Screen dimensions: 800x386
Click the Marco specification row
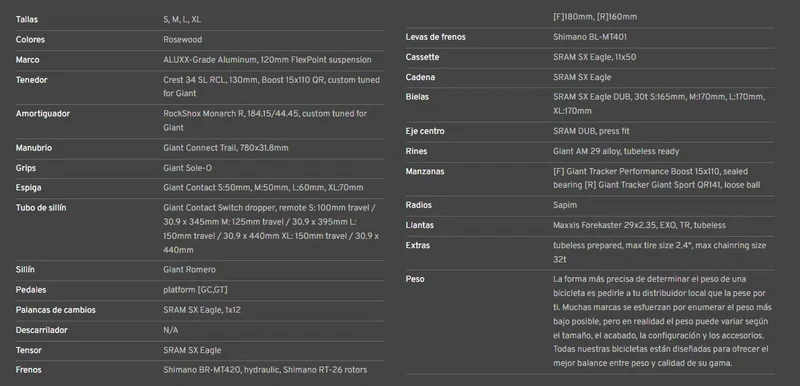tap(200, 60)
